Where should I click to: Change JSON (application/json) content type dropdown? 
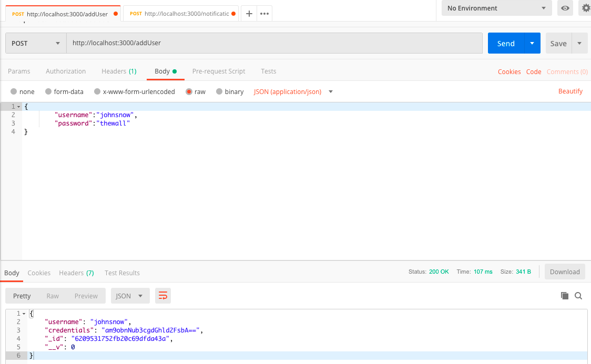point(293,91)
